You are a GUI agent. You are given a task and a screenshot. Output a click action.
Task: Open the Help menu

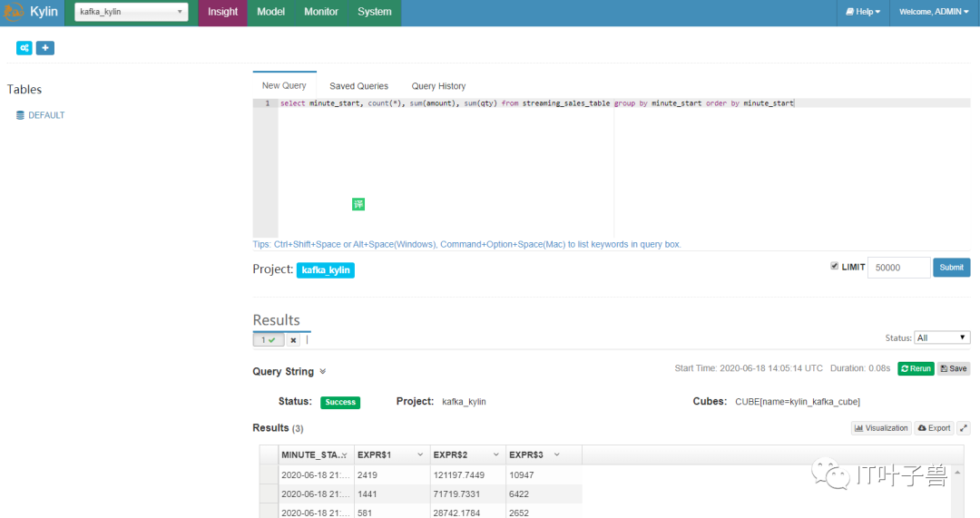point(863,12)
